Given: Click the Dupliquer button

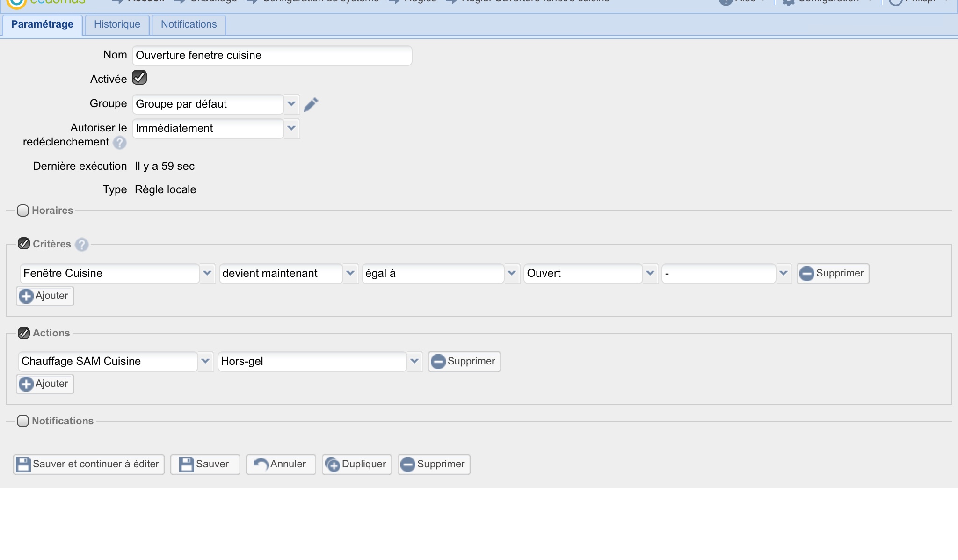Looking at the screenshot, I should point(356,465).
